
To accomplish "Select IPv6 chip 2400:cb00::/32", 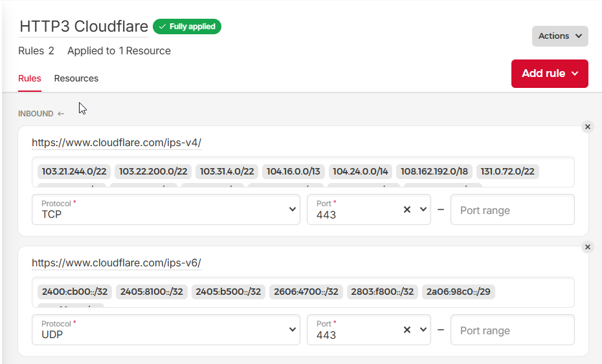I will tap(75, 292).
